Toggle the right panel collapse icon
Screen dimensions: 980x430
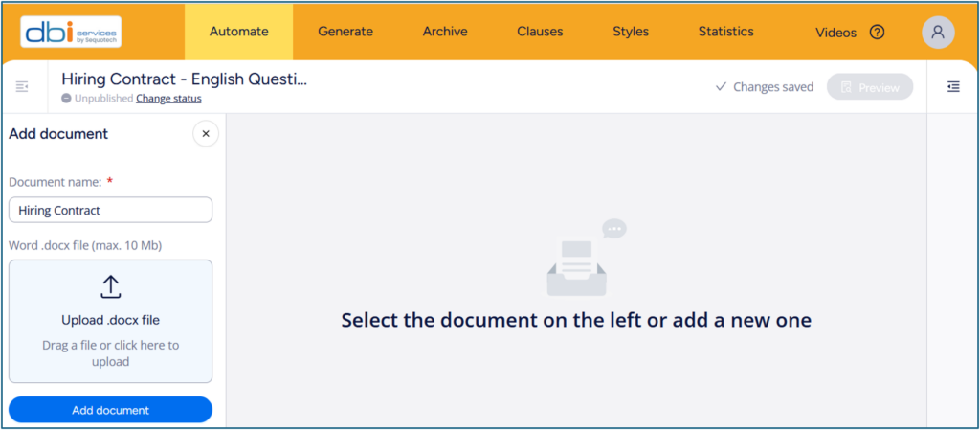point(953,87)
